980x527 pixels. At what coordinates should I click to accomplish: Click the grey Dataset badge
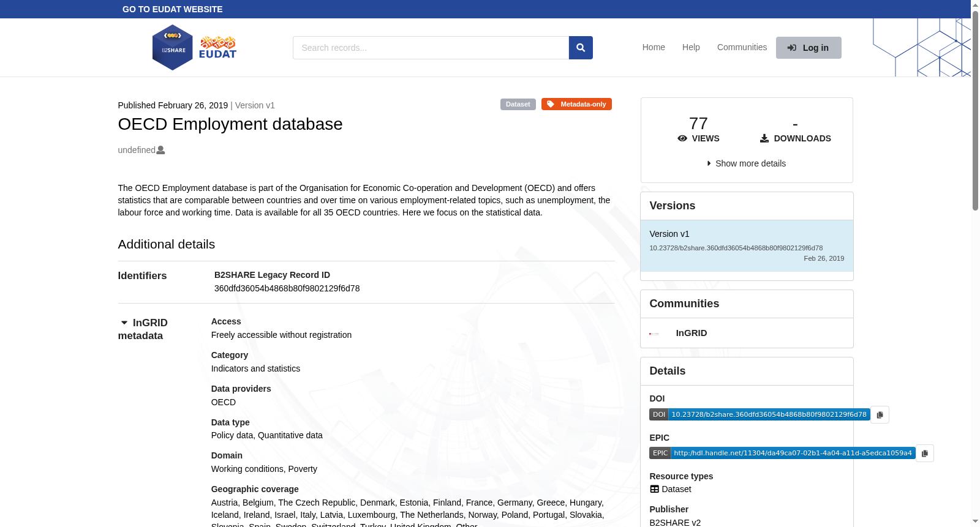(x=518, y=104)
